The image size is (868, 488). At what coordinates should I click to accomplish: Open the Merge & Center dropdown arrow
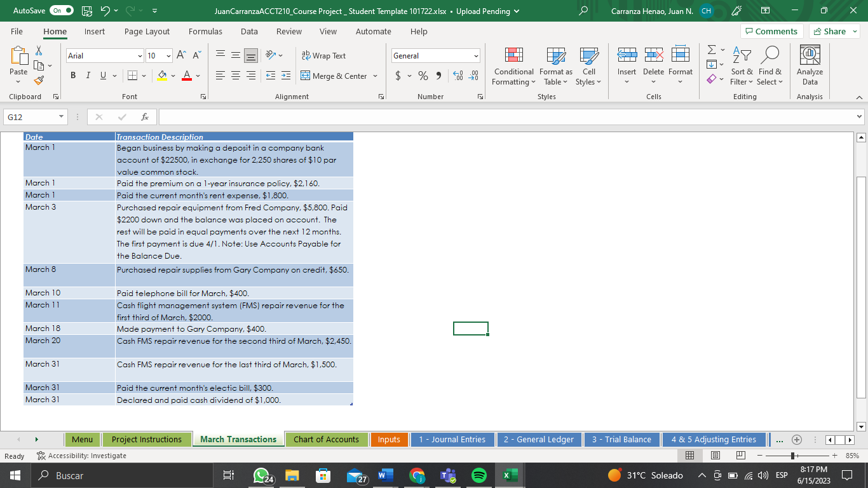(376, 76)
